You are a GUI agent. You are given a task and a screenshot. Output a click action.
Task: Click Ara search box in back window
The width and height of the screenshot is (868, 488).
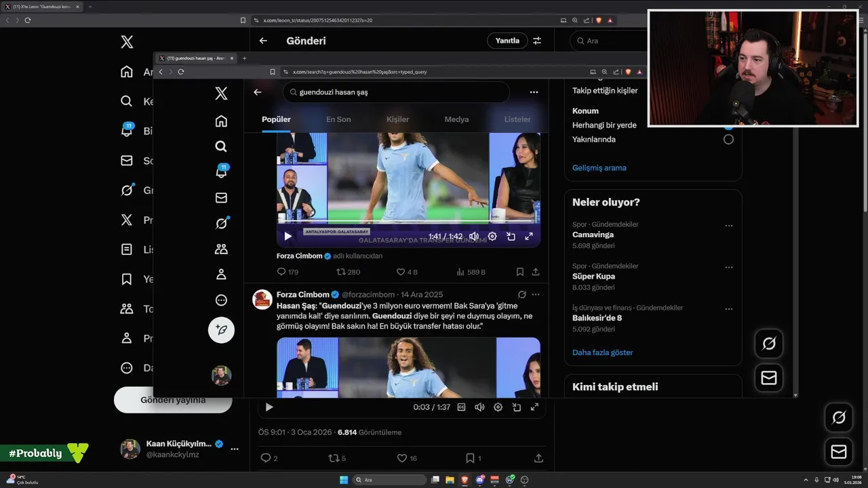[608, 41]
